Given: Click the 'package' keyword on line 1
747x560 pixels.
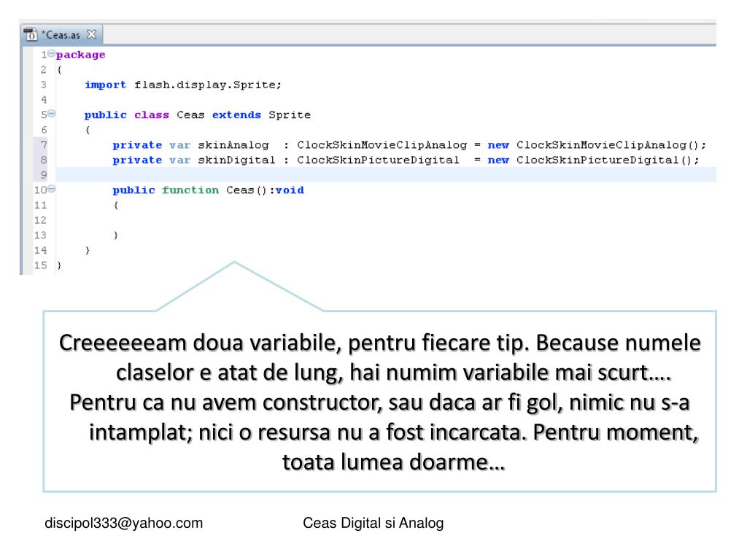Looking at the screenshot, I should [x=80, y=55].
